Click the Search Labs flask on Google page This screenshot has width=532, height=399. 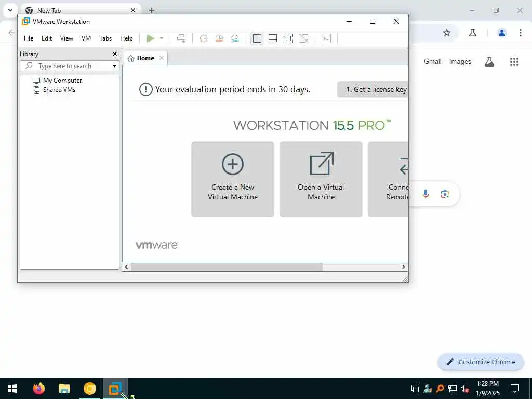tap(489, 62)
